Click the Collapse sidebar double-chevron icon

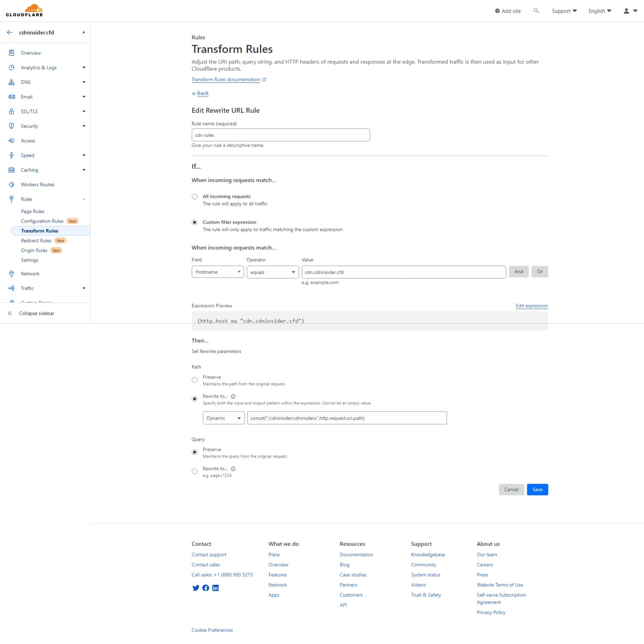pyautogui.click(x=10, y=313)
